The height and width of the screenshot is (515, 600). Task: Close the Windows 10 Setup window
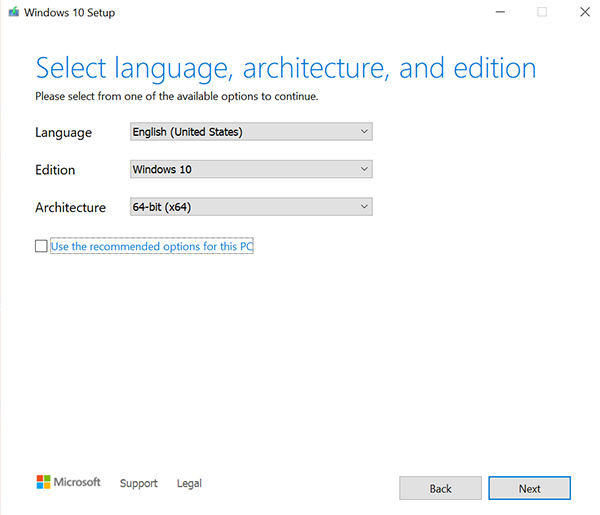(x=584, y=12)
